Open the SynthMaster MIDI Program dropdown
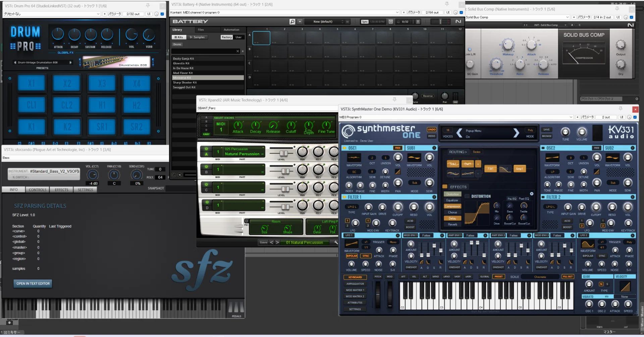 pos(571,117)
